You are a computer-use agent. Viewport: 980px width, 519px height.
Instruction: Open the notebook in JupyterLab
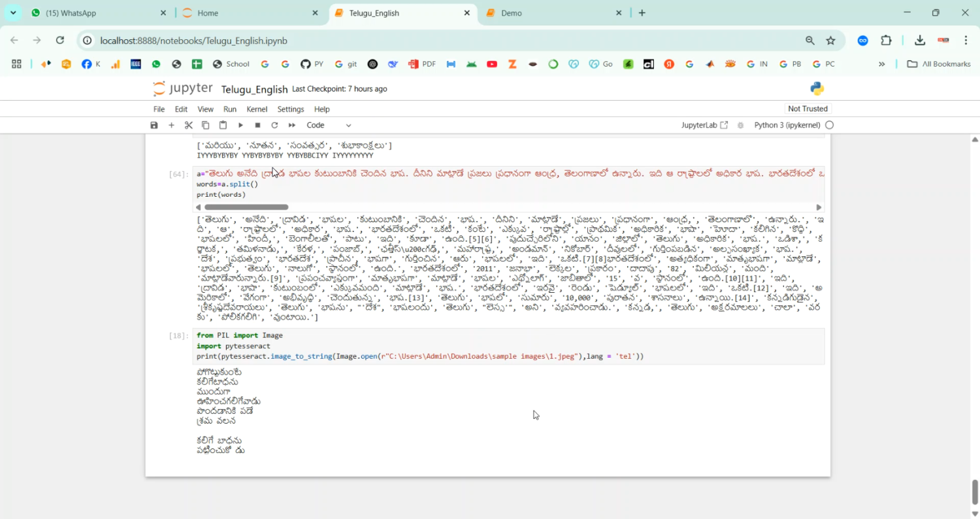point(704,125)
